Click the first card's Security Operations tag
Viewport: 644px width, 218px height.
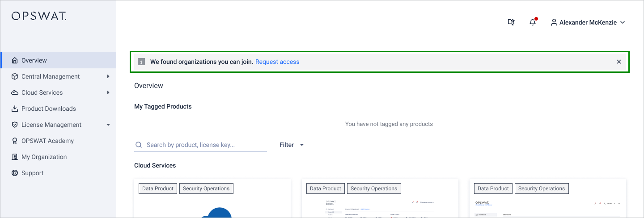tap(206, 189)
